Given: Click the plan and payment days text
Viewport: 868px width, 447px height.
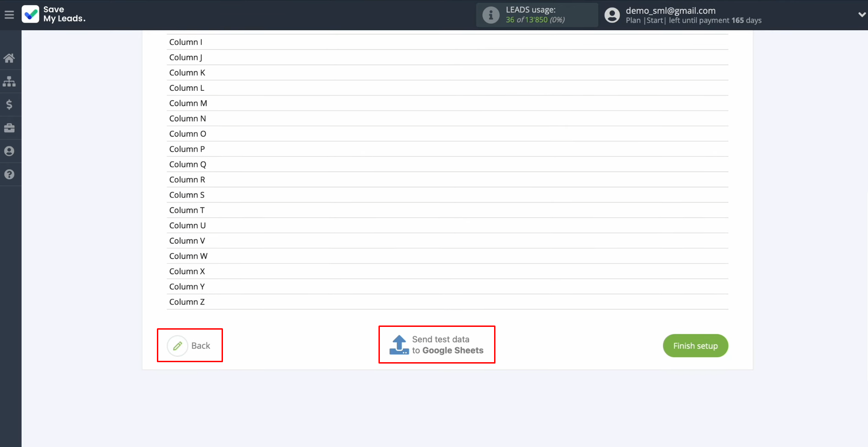Looking at the screenshot, I should coord(693,20).
